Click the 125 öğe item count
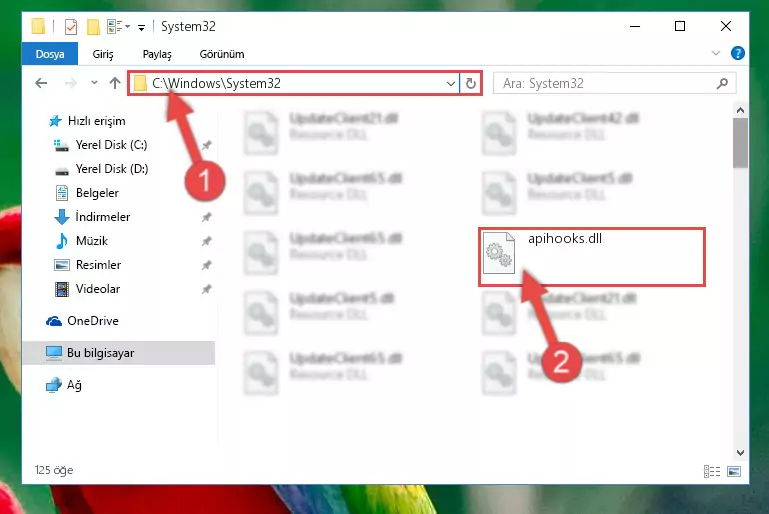The image size is (769, 514). tap(54, 470)
